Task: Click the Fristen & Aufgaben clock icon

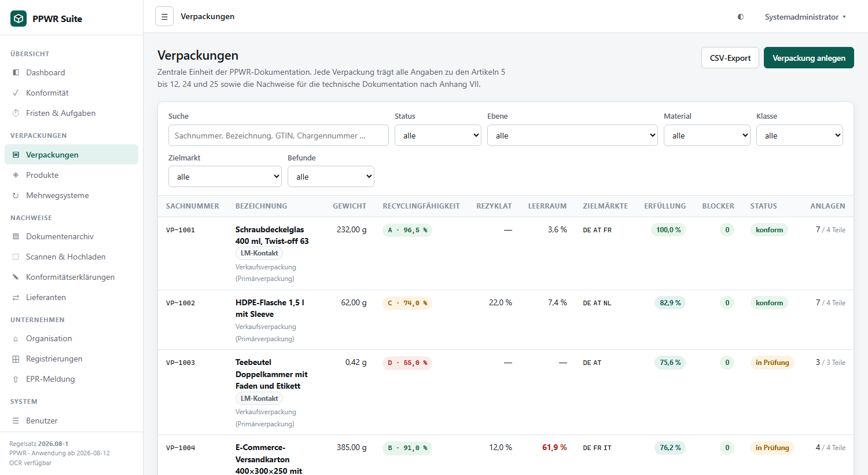Action: pos(16,113)
